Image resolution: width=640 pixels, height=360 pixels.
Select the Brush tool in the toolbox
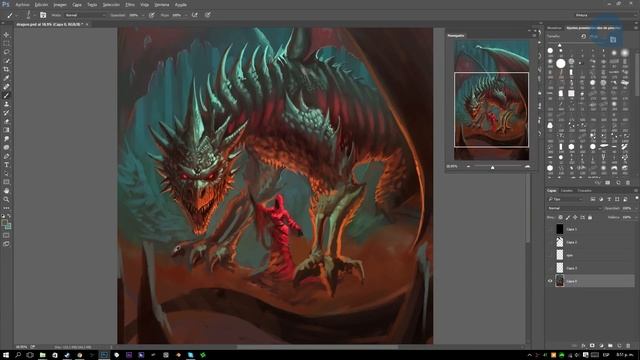[x=6, y=96]
